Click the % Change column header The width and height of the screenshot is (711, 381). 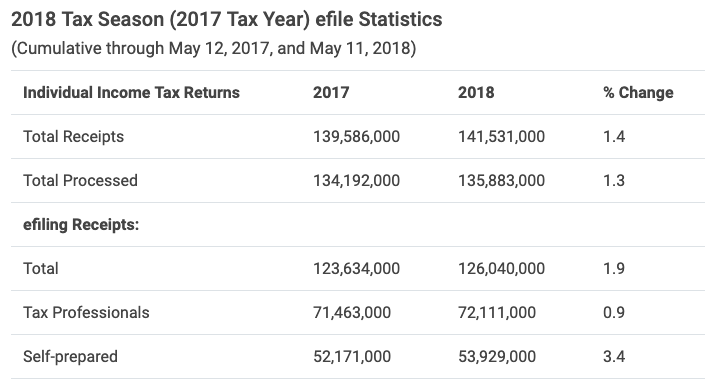[x=638, y=93]
